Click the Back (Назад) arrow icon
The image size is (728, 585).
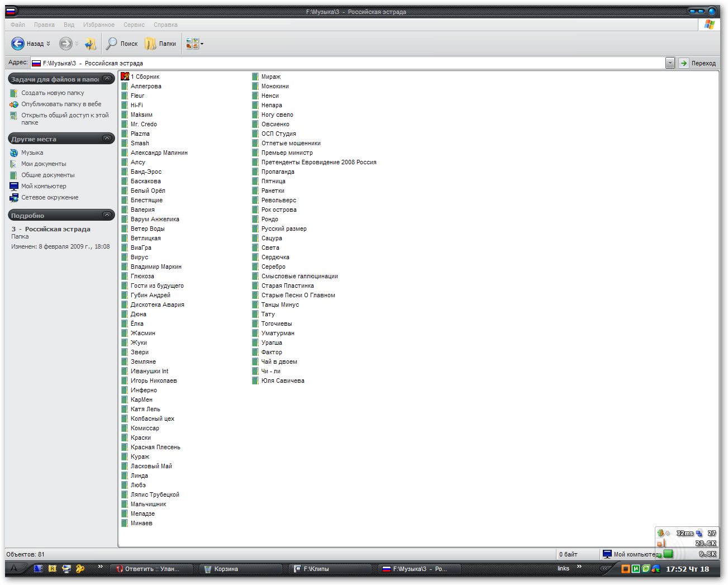(18, 44)
